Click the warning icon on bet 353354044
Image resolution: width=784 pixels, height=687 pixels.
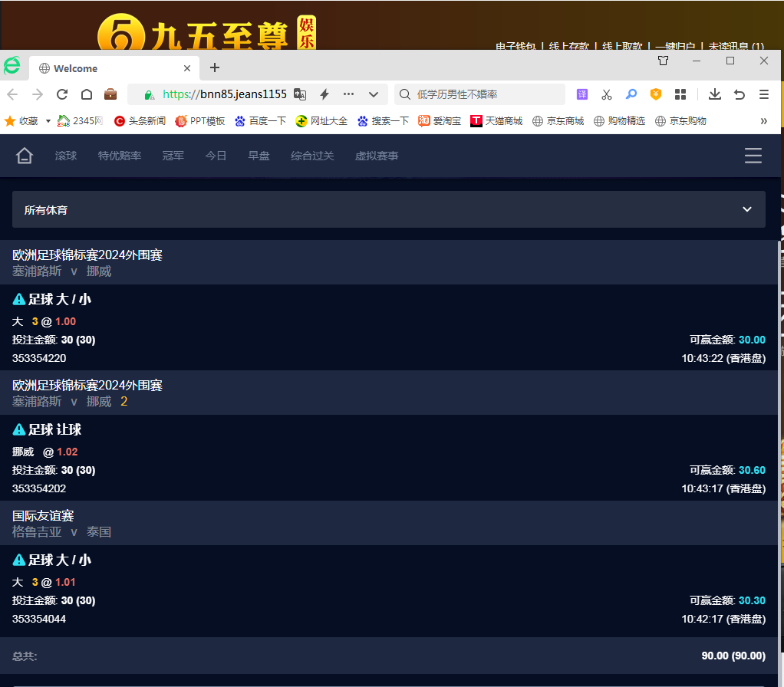pos(19,560)
